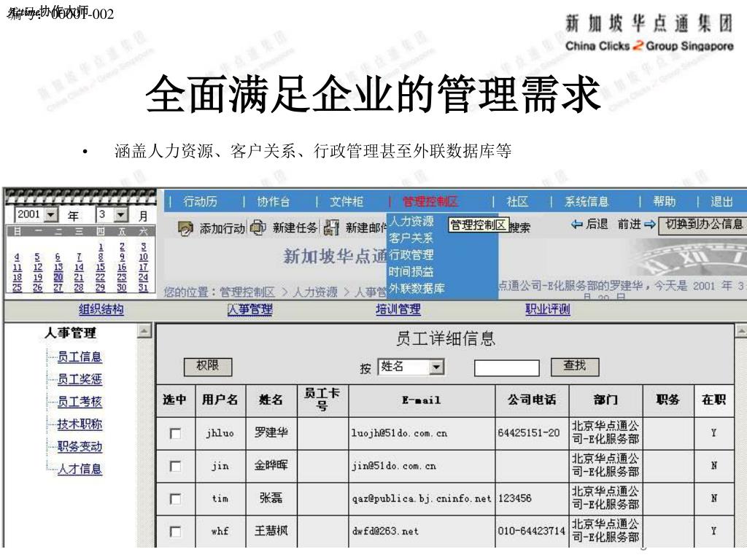Open the 人事管理 tab link
The height and width of the screenshot is (560, 747).
[251, 309]
